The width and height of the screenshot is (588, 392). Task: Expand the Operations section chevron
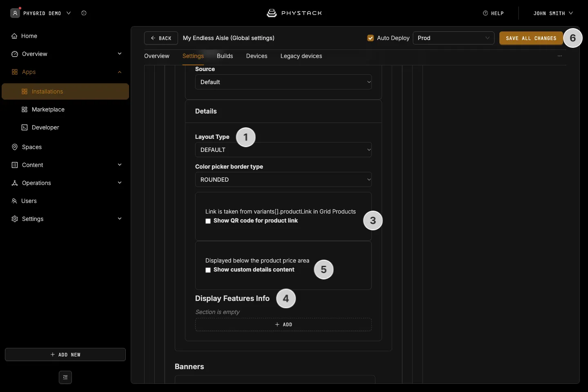coord(120,183)
